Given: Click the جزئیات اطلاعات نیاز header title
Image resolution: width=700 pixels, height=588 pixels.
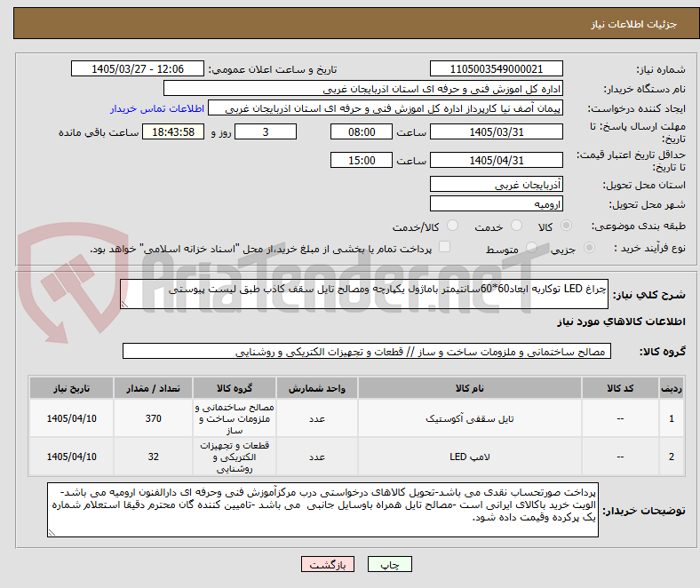Looking at the screenshot, I should pyautogui.click(x=634, y=24).
